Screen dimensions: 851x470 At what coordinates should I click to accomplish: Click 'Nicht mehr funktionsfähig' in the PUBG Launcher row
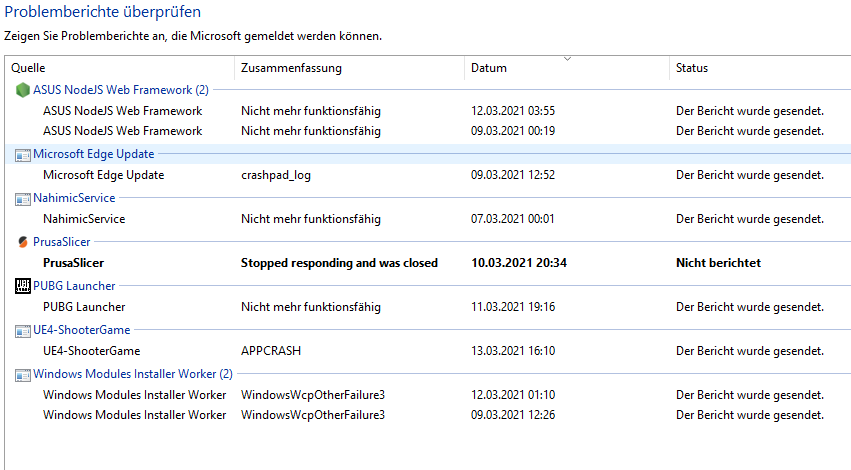click(310, 307)
